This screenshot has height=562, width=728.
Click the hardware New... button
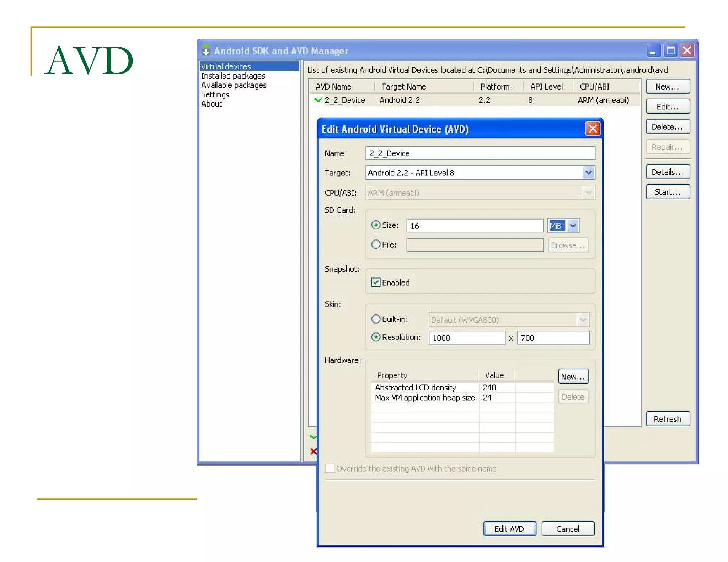click(573, 377)
